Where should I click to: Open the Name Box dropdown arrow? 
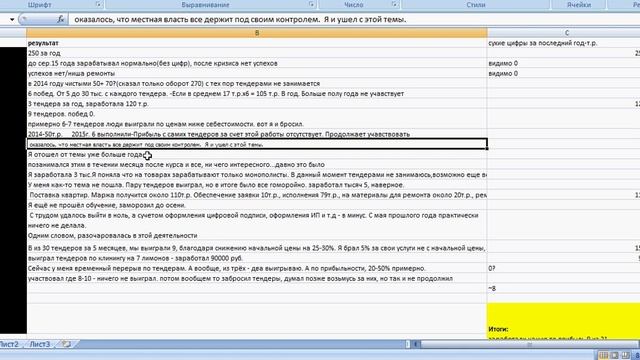[x=12, y=20]
